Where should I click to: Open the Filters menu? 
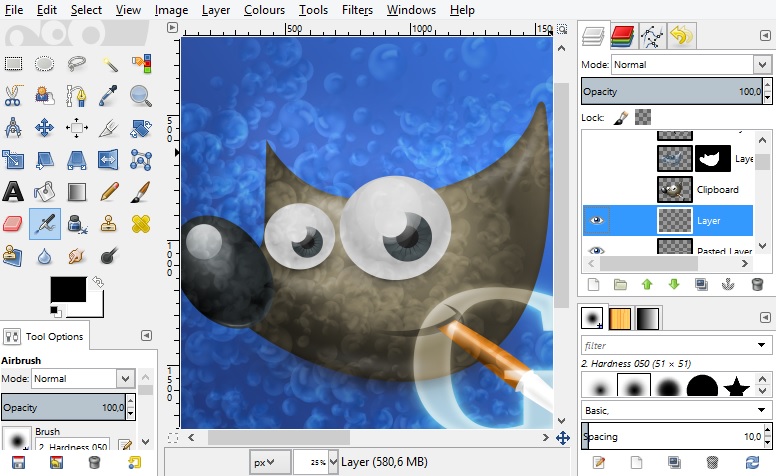tap(357, 10)
